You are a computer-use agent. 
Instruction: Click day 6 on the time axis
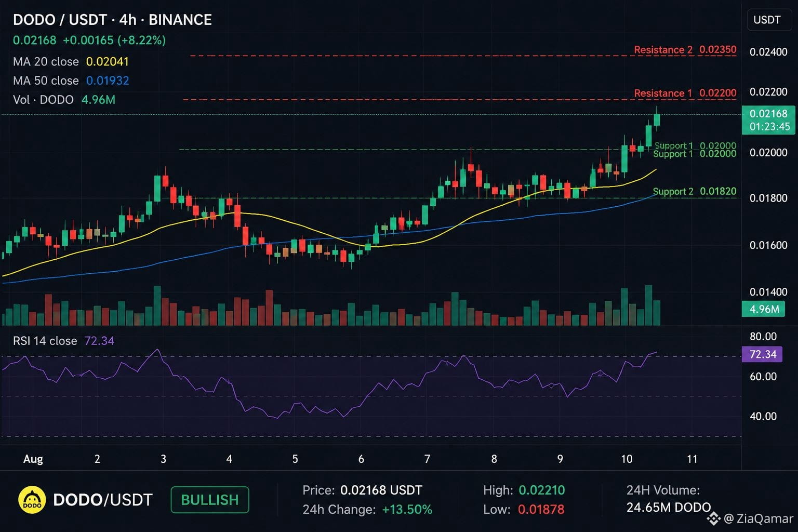click(x=361, y=459)
